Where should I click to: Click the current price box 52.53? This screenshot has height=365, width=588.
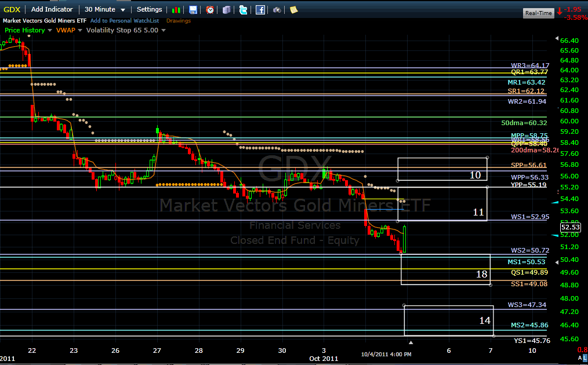571,227
